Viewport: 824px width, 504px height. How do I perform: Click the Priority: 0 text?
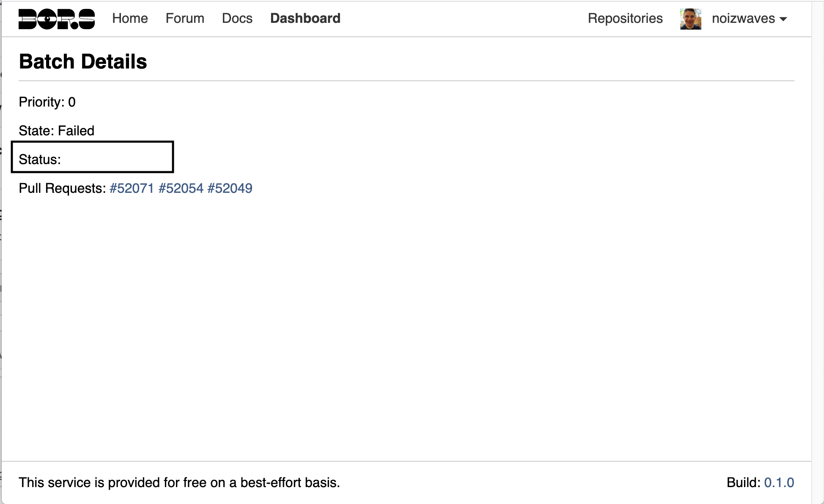click(x=47, y=102)
